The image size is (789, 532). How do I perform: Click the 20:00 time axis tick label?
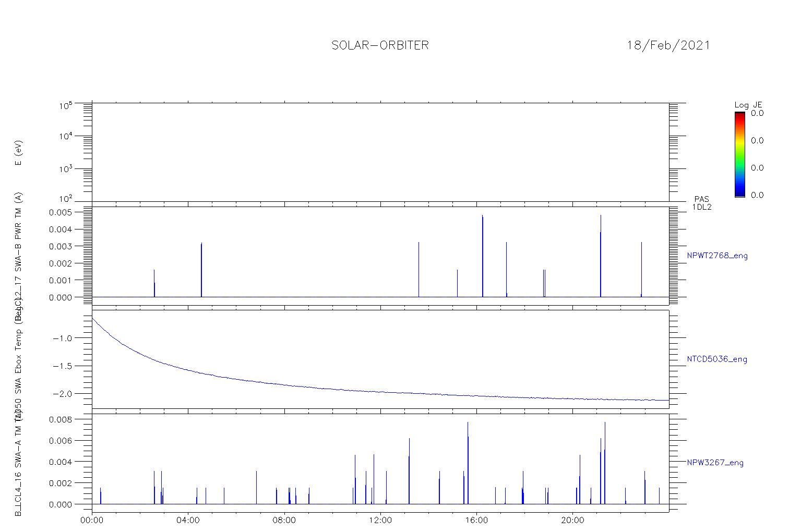click(572, 520)
